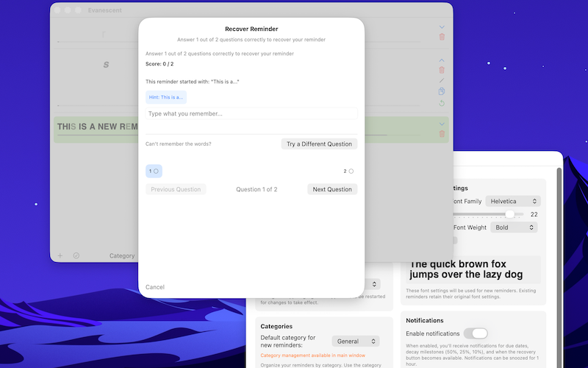Click the font size slider handle
The width and height of the screenshot is (588, 368).
click(510, 214)
